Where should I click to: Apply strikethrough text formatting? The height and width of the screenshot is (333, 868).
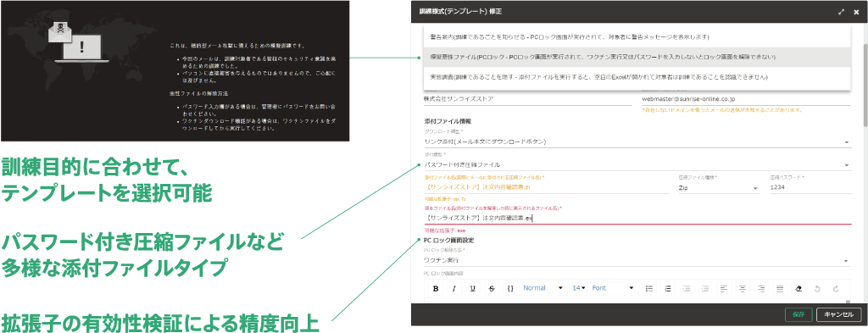(x=492, y=288)
